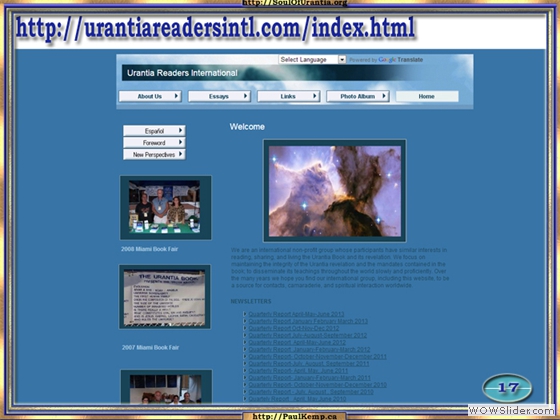Screen dimensions: 560x420
Task: Click the SoulOfUrantia.org link at top
Action: 295,3
